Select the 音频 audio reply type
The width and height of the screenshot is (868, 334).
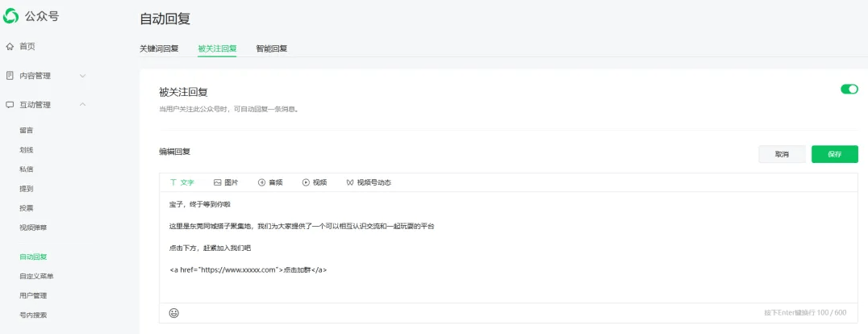click(x=270, y=182)
